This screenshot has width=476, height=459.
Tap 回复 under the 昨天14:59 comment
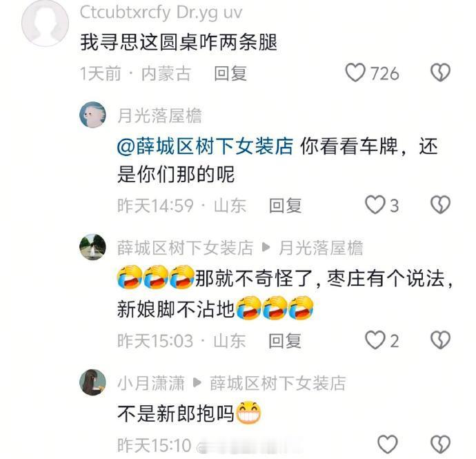pos(286,206)
